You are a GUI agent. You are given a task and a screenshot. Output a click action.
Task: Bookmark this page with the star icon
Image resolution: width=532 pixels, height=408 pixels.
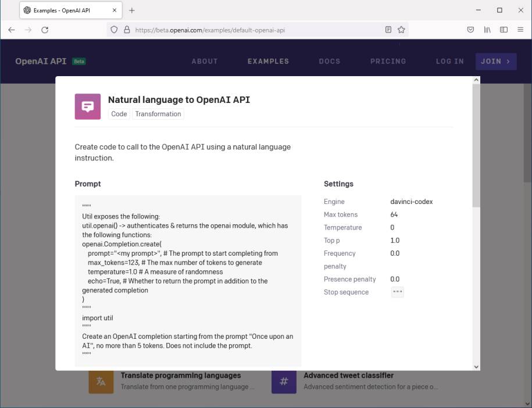pos(401,30)
